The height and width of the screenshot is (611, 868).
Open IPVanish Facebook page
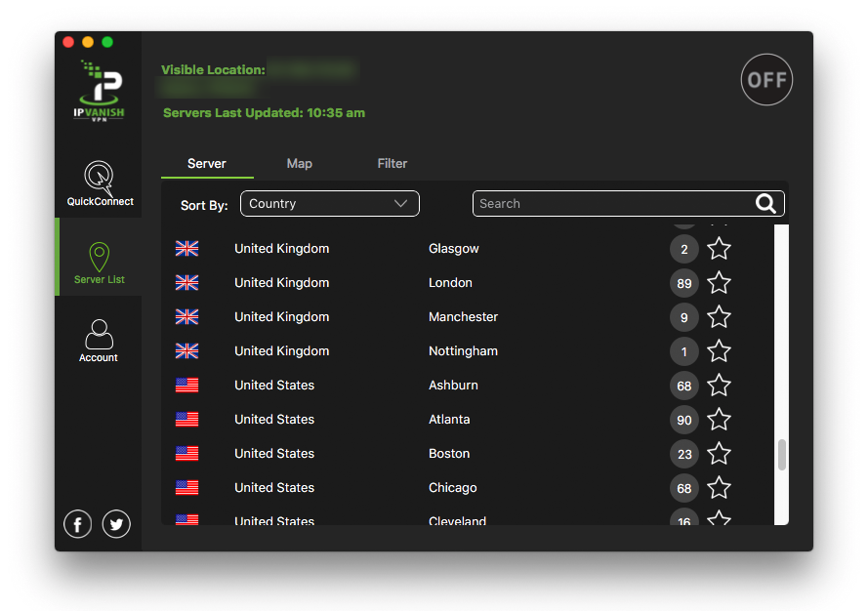coord(77,523)
